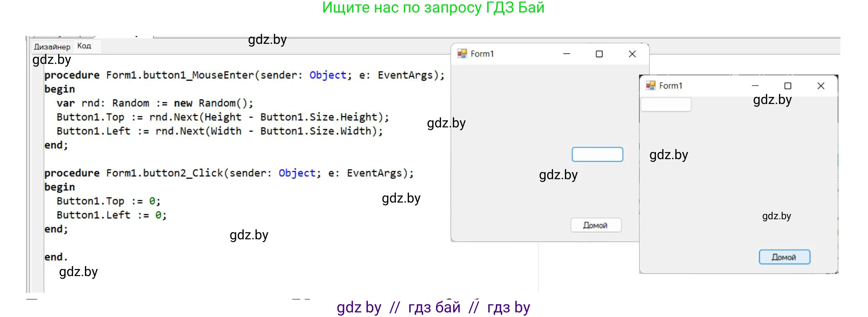The height and width of the screenshot is (317, 868).
Task: Maximize the background Form1 window
Action: click(x=599, y=54)
